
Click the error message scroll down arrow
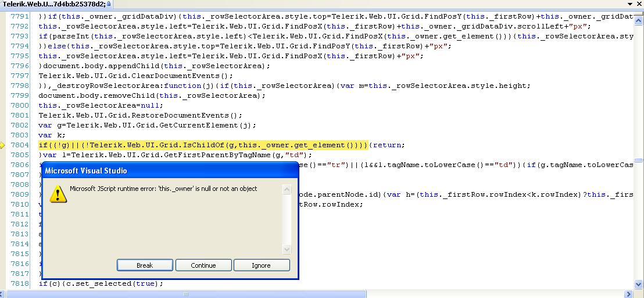click(x=287, y=250)
